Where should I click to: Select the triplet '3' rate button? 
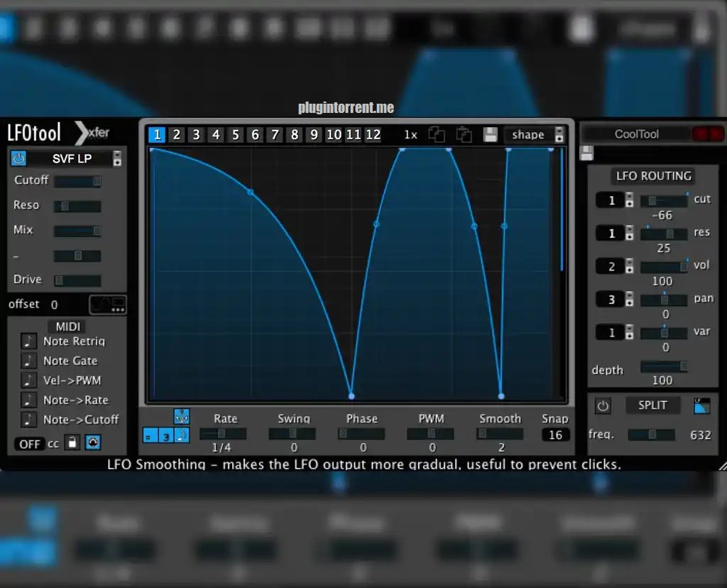tap(165, 435)
